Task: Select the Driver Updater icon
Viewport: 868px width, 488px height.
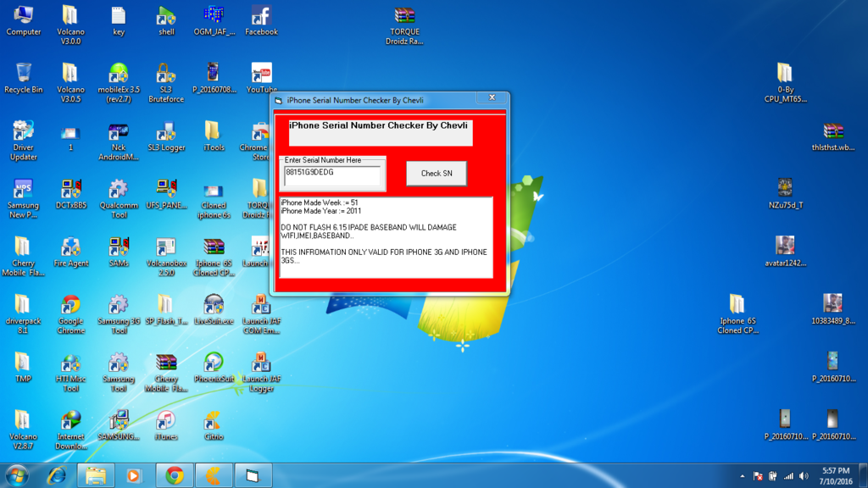Action: tap(24, 132)
